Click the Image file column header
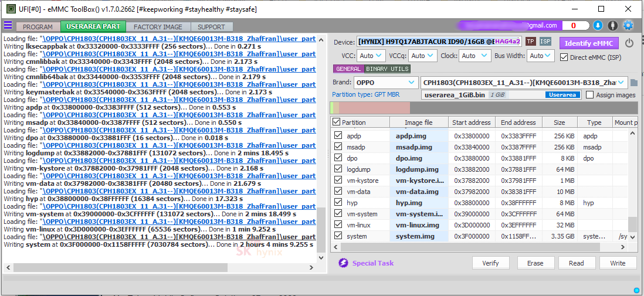 coord(419,123)
